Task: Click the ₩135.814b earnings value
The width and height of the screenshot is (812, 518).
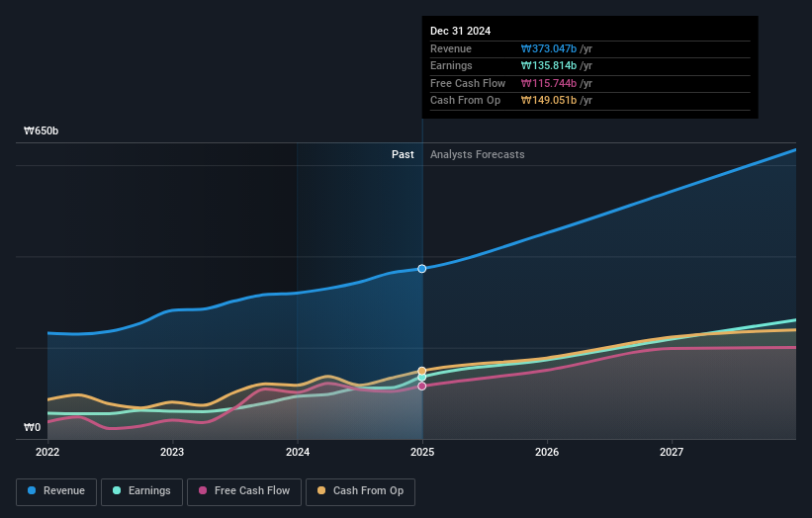Action: click(x=549, y=65)
